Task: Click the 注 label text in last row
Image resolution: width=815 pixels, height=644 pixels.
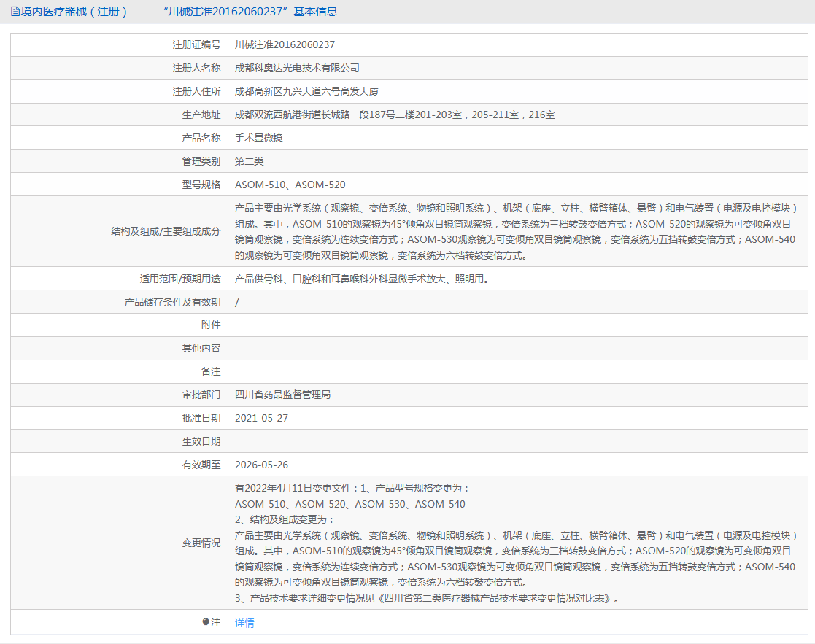Action: coord(216,622)
